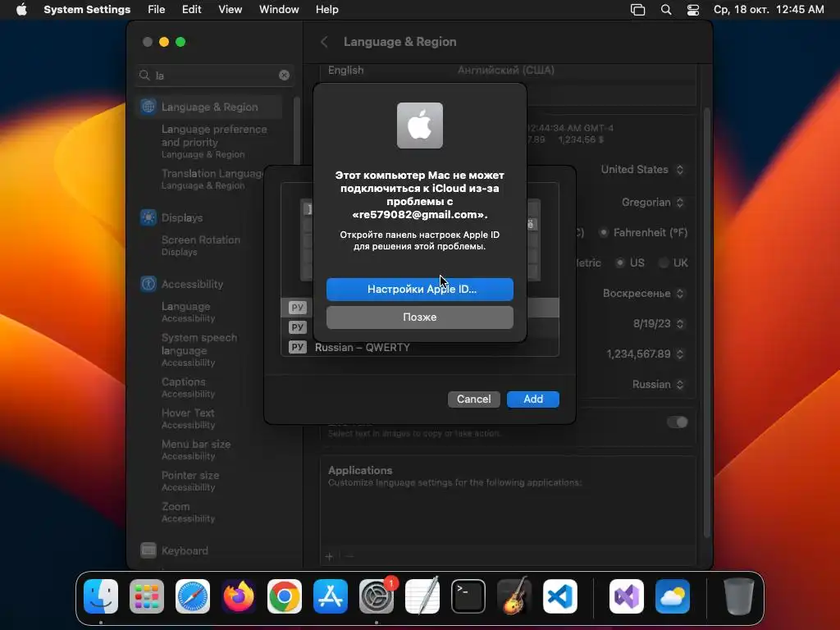The width and height of the screenshot is (840, 630).
Task: Open Pointer size accessibility result
Action: coord(190,481)
